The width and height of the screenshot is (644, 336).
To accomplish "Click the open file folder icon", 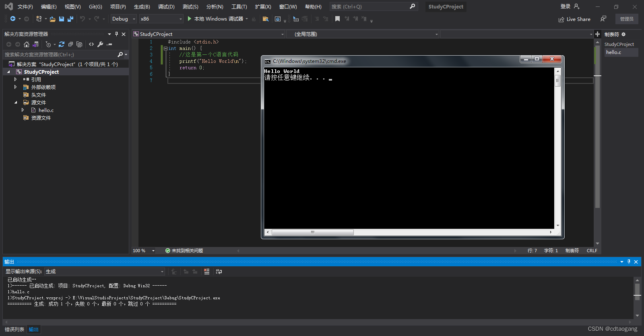I will coord(53,19).
